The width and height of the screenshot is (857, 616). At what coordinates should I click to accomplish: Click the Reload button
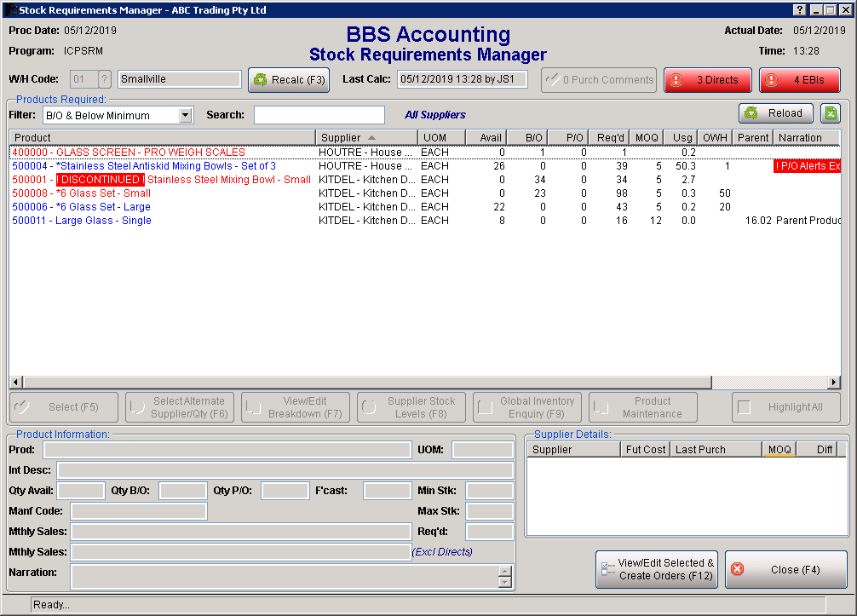point(775,113)
